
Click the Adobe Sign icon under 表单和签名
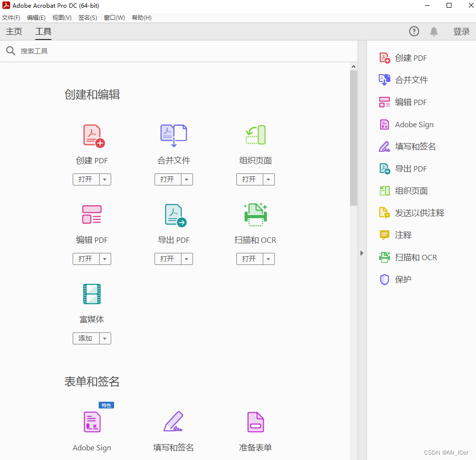tap(92, 422)
